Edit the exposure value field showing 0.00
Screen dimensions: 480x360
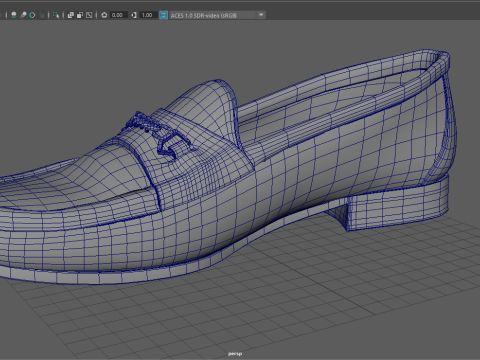click(x=118, y=15)
